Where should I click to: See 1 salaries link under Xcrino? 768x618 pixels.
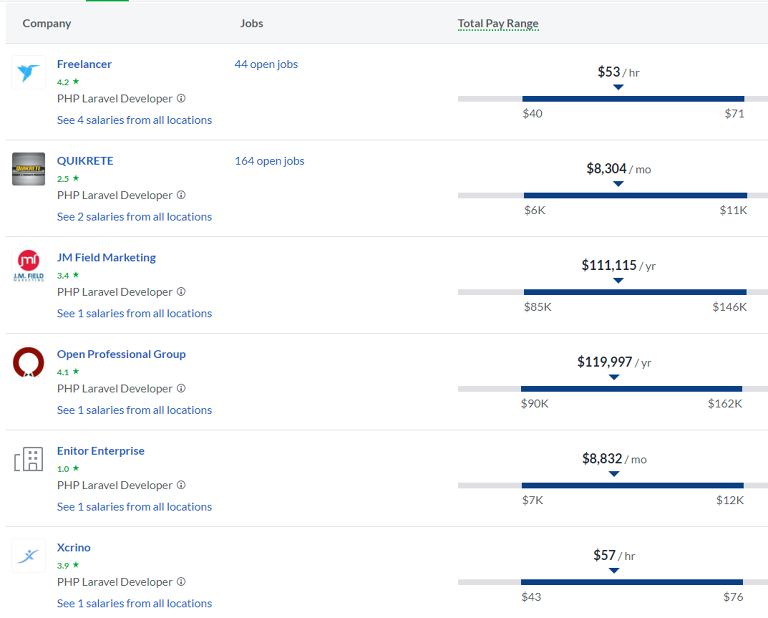(134, 603)
